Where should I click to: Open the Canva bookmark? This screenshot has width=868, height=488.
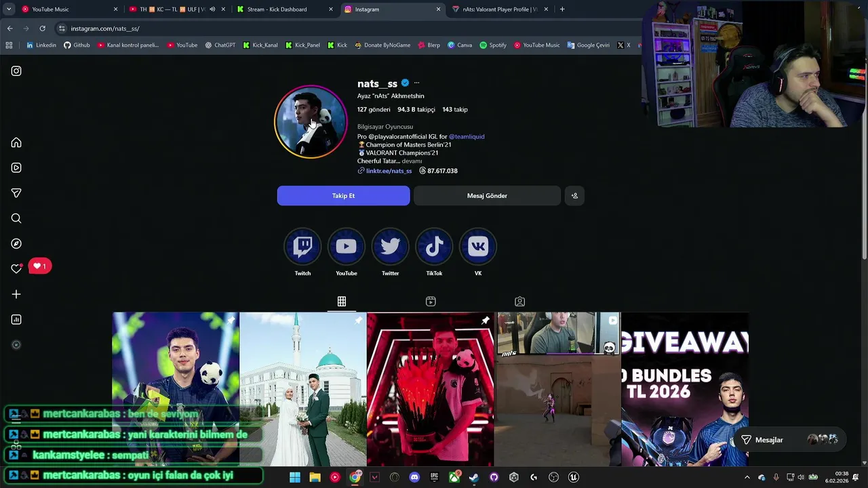[460, 45]
